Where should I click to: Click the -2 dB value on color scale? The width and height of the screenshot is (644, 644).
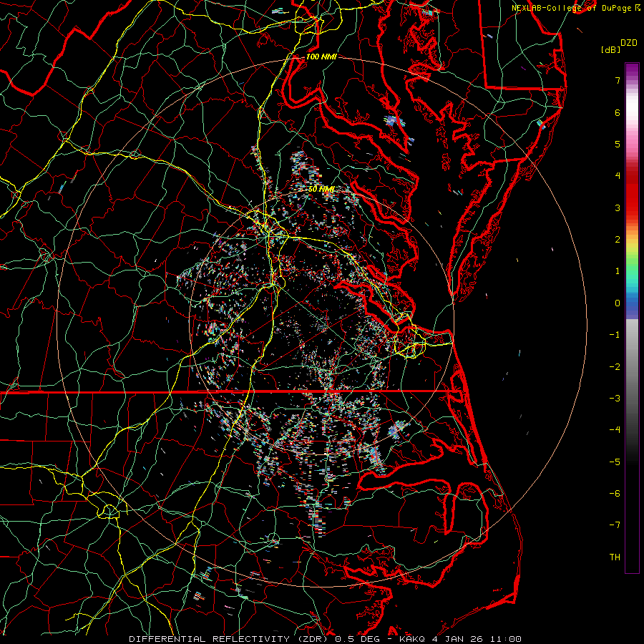(x=615, y=367)
